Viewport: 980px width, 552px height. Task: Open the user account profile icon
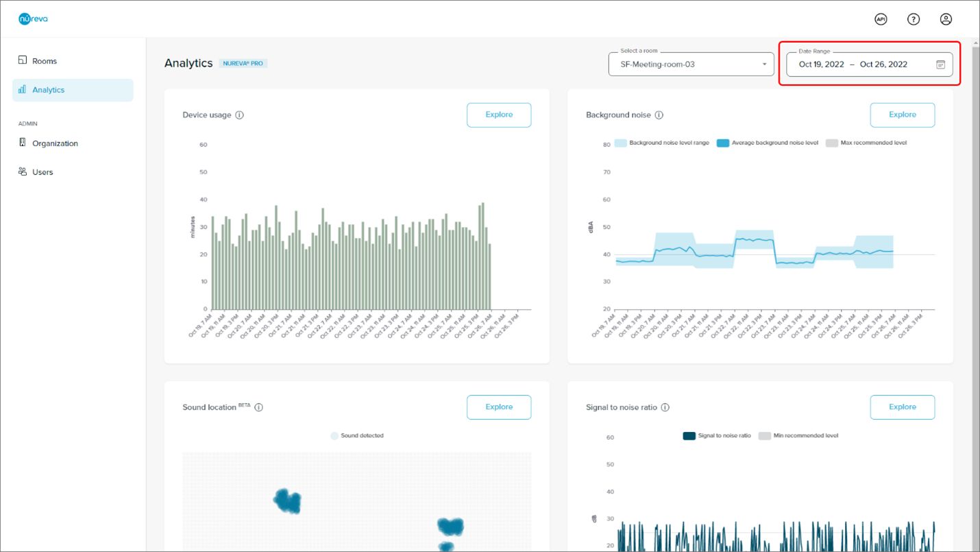click(x=946, y=19)
